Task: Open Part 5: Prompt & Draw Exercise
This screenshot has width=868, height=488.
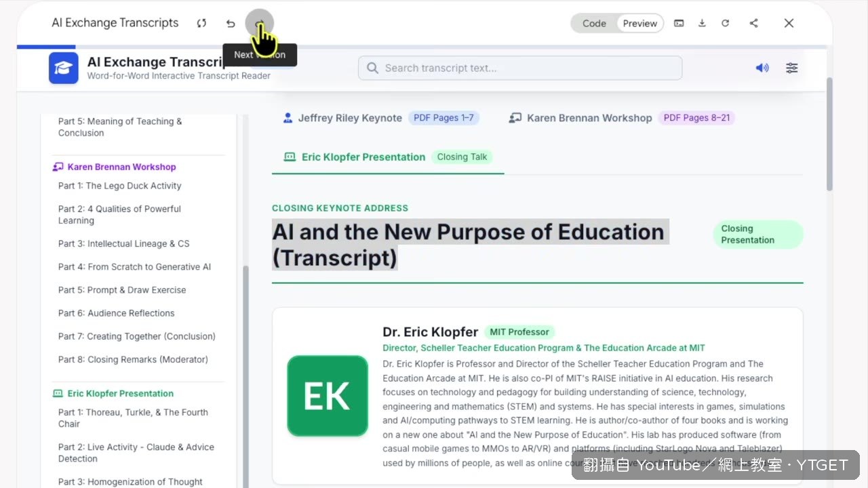Action: click(122, 290)
